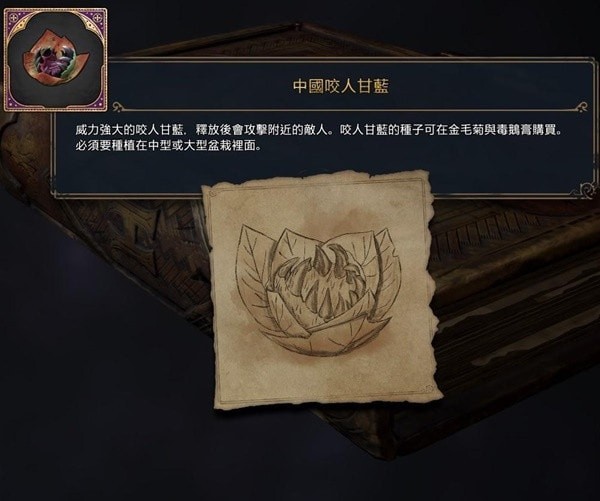Click the Chinese Chomping Cabbage item icon
600x501 pixels.
56,59
